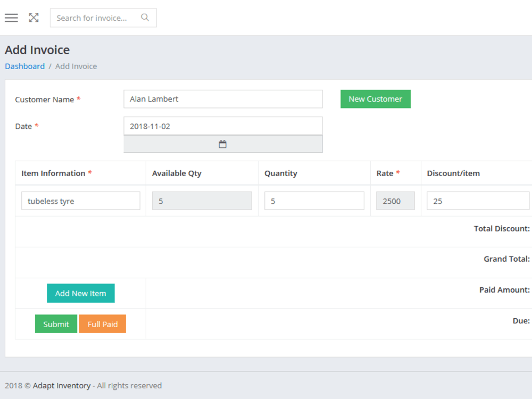Screen dimensions: 532x399
Task: Open the calendar date picker icon
Action: pyautogui.click(x=223, y=144)
